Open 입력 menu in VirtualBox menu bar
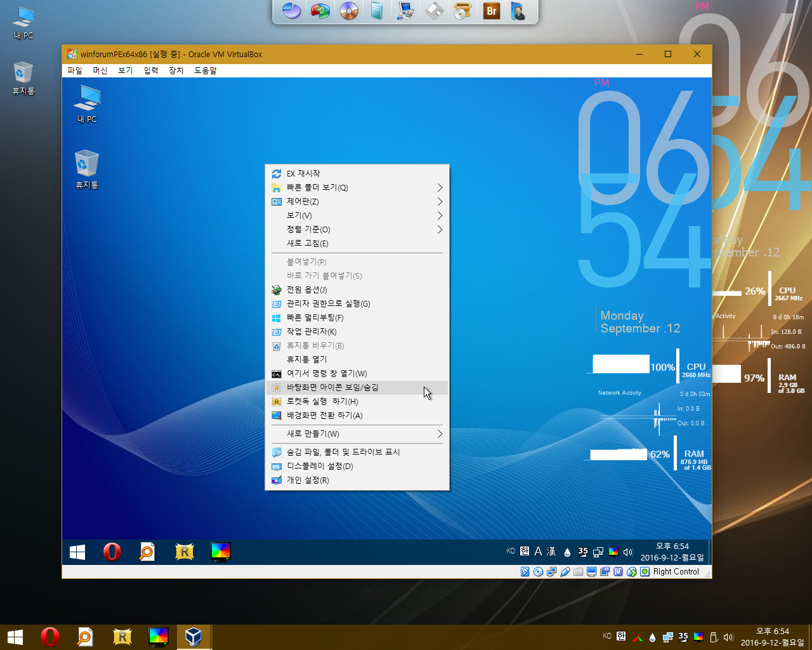 pyautogui.click(x=151, y=70)
